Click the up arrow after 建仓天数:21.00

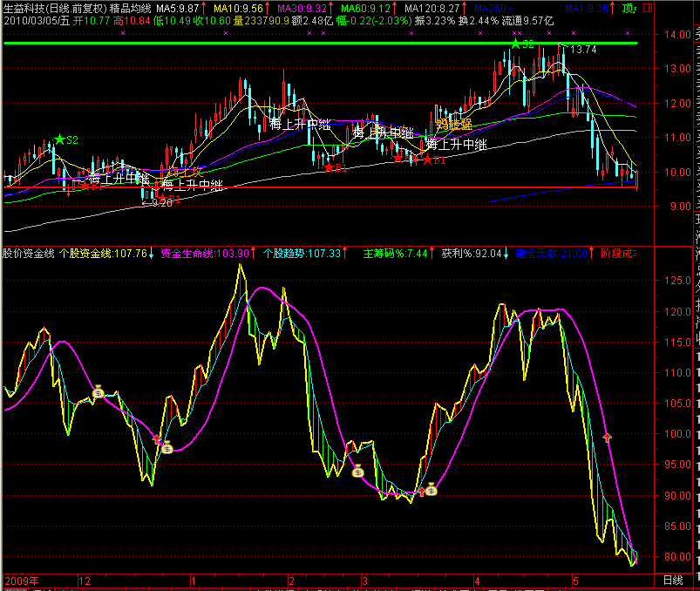[591, 254]
